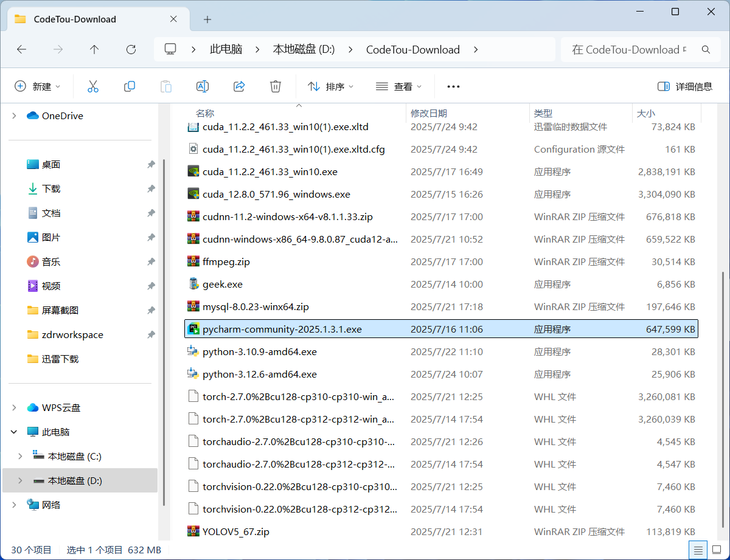Toggle the 详细信息 details pane
730x560 pixels.
tap(685, 86)
